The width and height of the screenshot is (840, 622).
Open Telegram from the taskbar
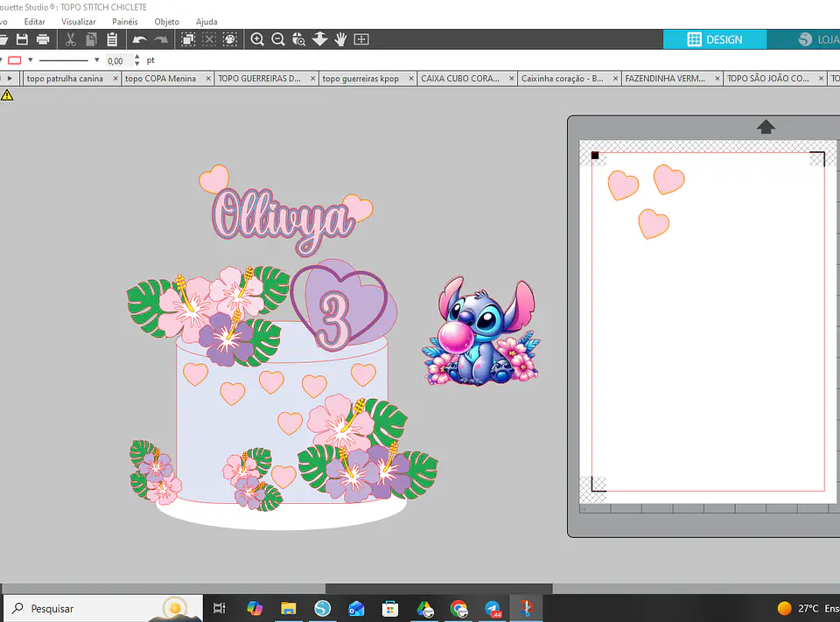point(493,609)
